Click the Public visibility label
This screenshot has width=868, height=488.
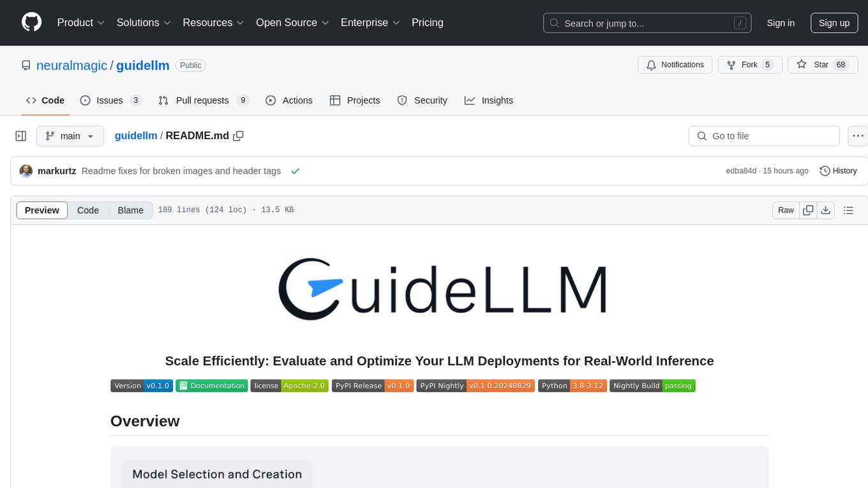(190, 65)
